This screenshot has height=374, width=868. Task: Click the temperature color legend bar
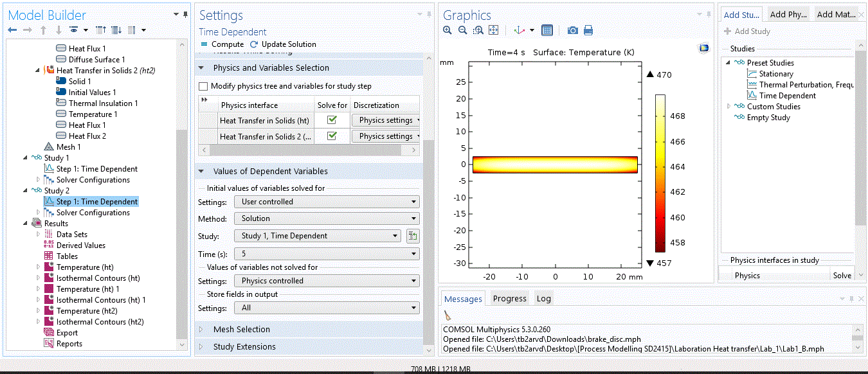pyautogui.click(x=660, y=174)
